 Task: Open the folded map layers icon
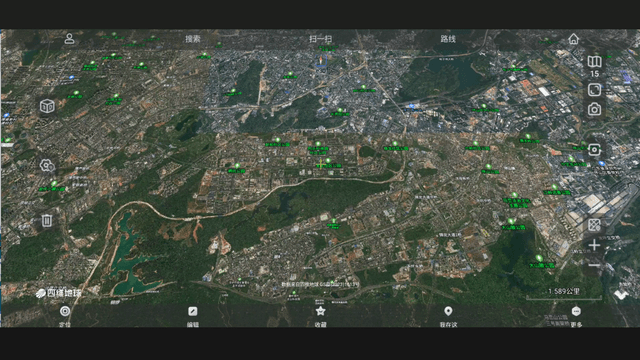594,62
